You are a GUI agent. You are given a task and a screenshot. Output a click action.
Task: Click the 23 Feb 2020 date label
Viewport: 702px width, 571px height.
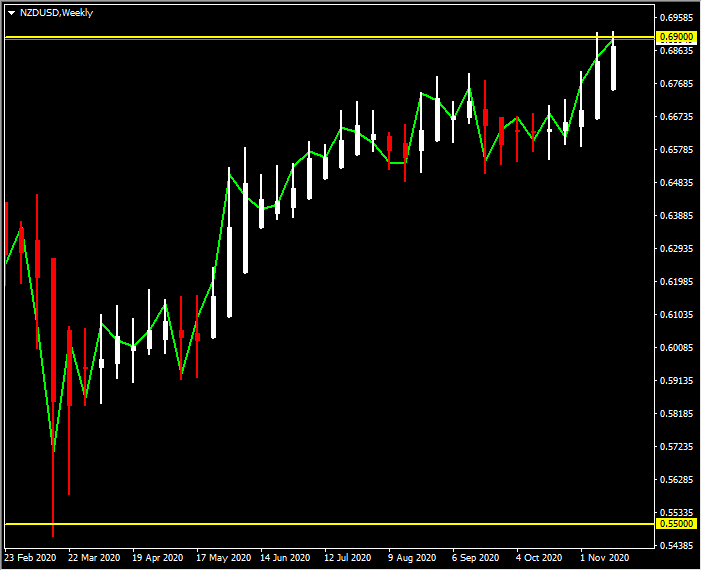coord(30,557)
